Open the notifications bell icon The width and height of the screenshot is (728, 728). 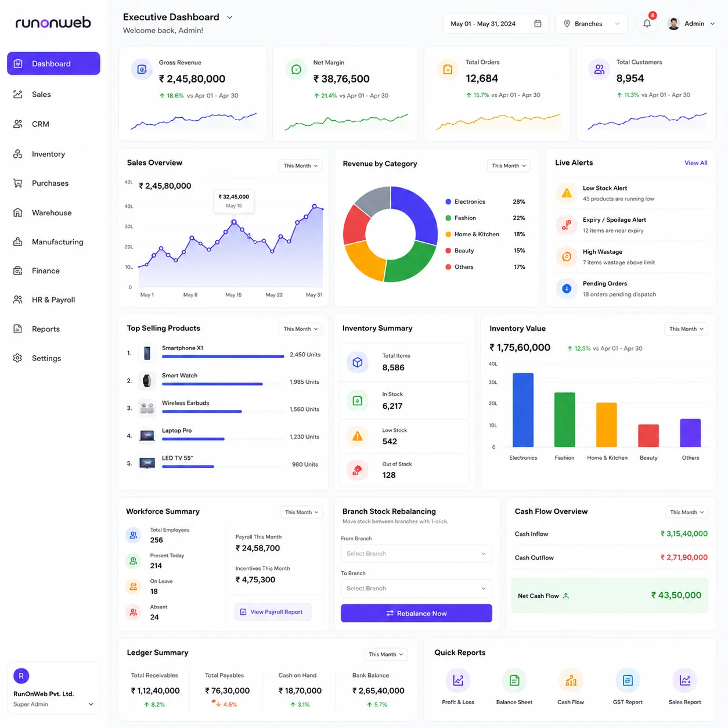pyautogui.click(x=647, y=24)
